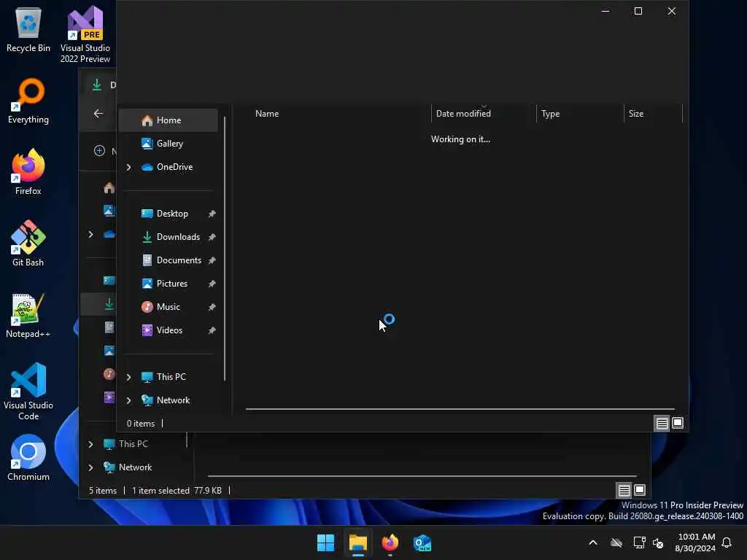The width and height of the screenshot is (747, 560).
Task: Open Chromium desktop shortcut
Action: [x=28, y=458]
